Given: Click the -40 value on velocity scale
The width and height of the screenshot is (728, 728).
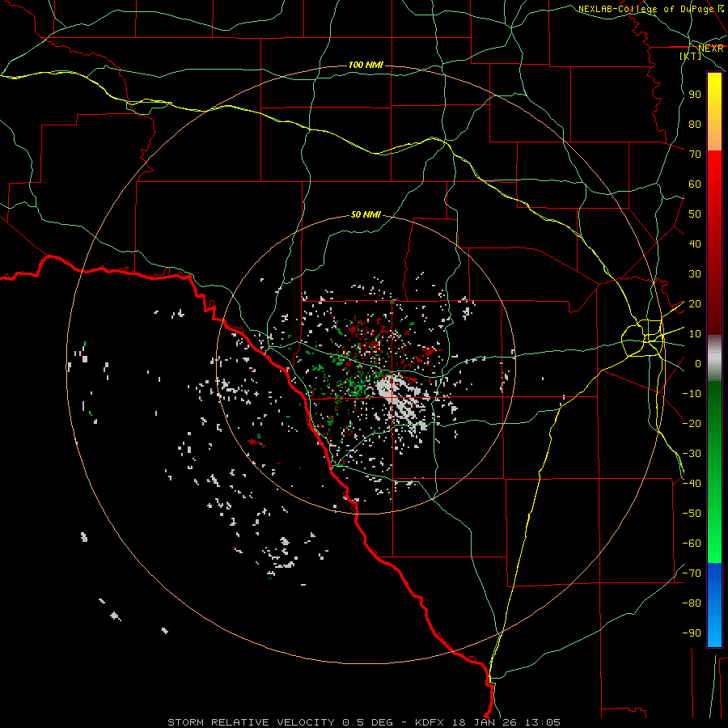Looking at the screenshot, I should (x=692, y=484).
